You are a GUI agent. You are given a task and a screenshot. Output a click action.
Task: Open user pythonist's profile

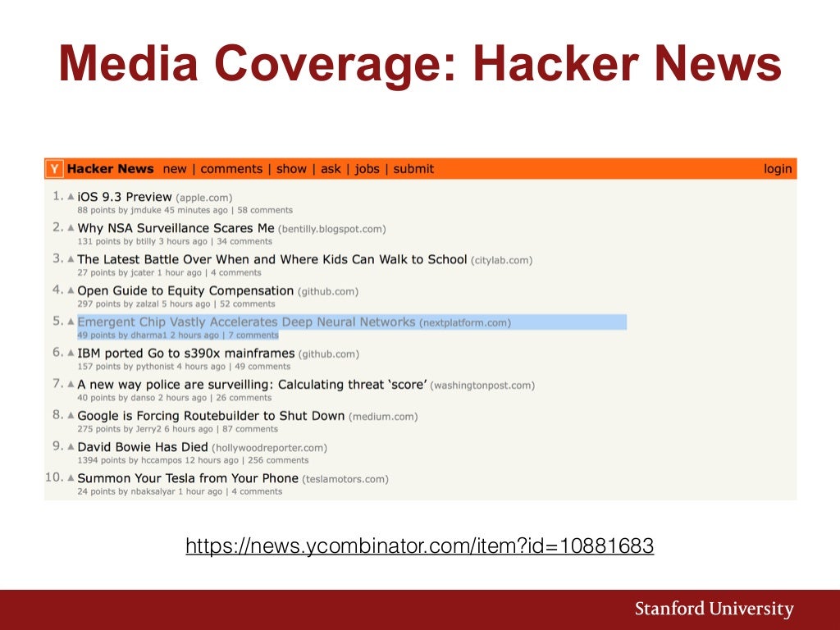(x=155, y=367)
